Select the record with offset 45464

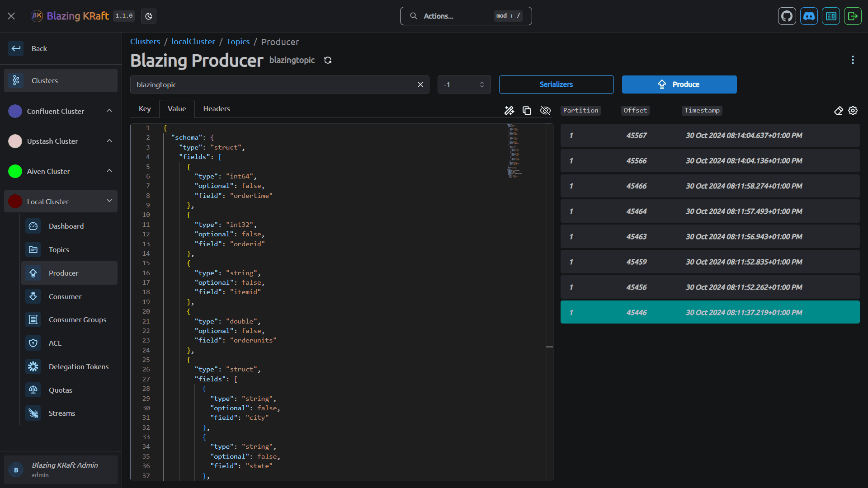click(x=710, y=211)
